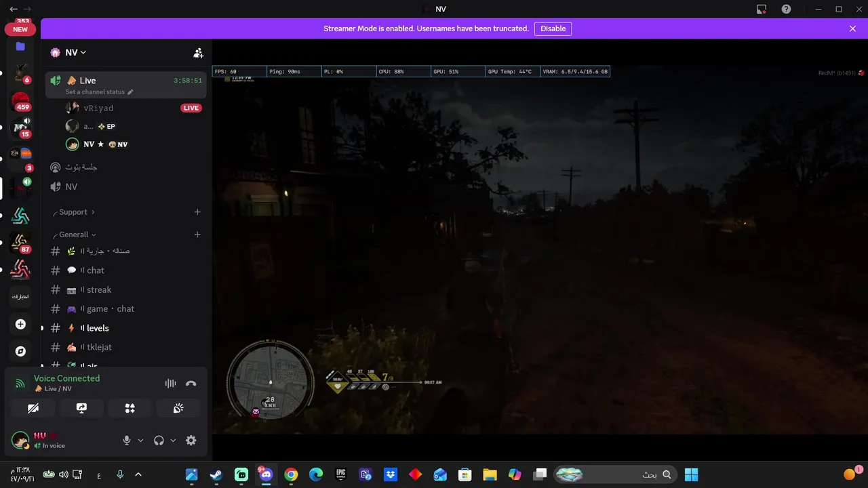Open User Settings gear icon
This screenshot has height=488, width=868.
click(x=191, y=440)
